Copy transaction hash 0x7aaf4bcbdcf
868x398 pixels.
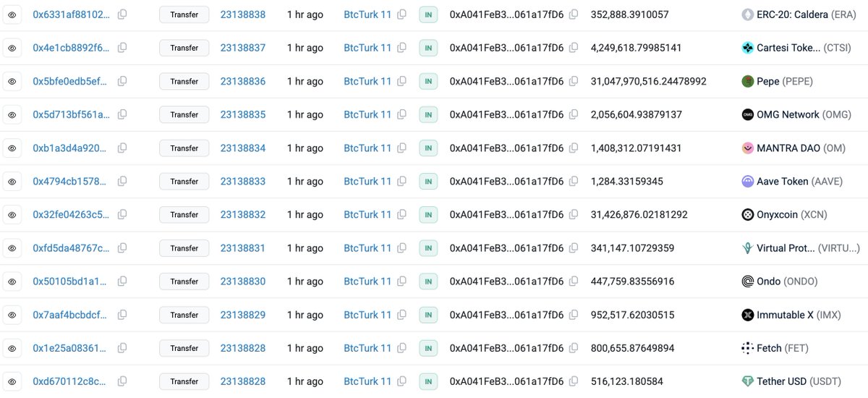point(122,315)
